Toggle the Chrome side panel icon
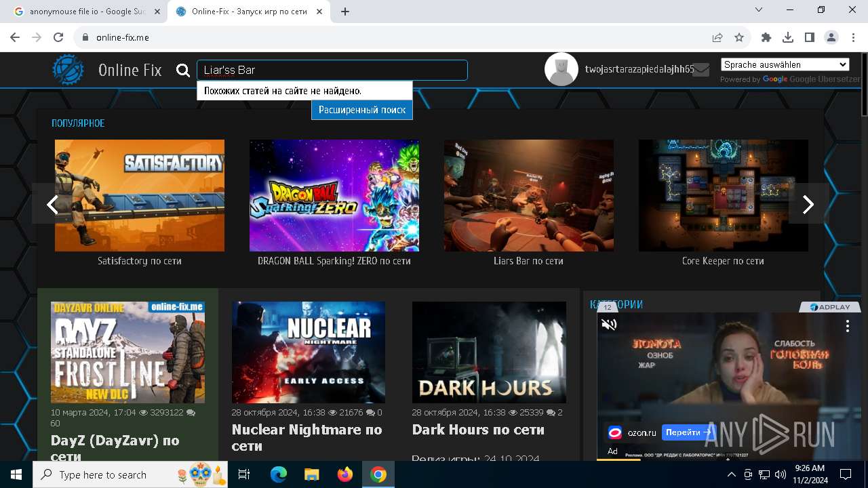868x488 pixels. [x=810, y=38]
